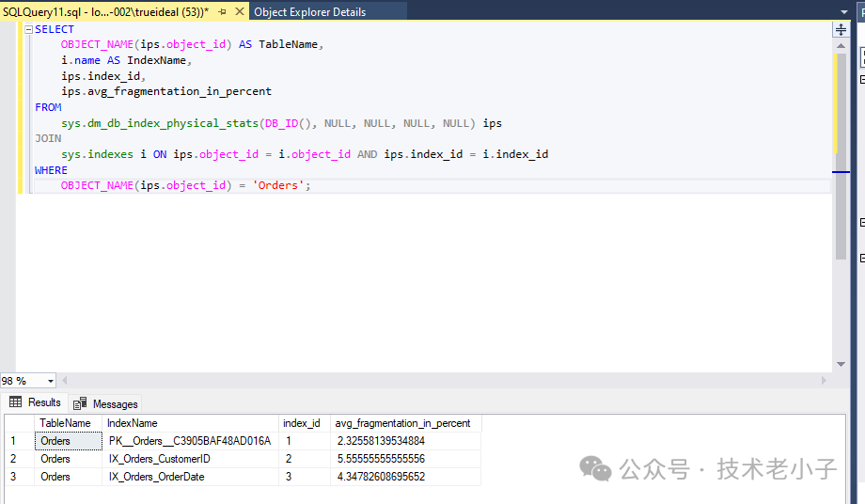Pin the SQLQuery11.sql tab
Image resolution: width=865 pixels, height=504 pixels.
coord(222,11)
